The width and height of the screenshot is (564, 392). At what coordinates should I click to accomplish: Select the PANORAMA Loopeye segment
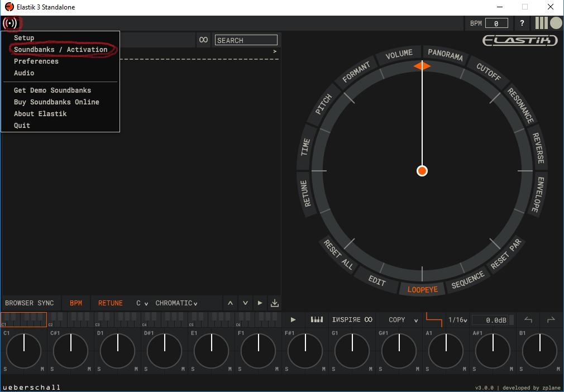[445, 55]
